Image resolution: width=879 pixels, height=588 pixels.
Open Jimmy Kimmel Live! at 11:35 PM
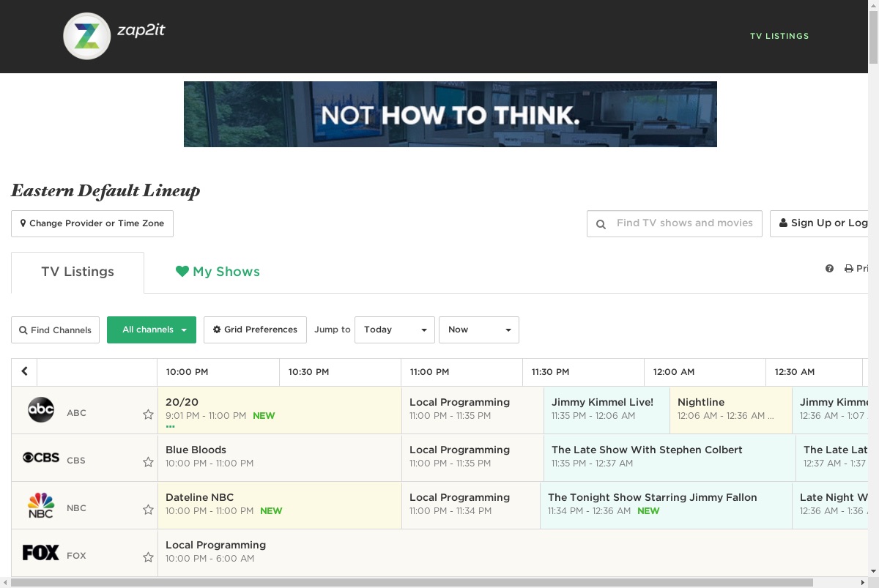(607, 410)
